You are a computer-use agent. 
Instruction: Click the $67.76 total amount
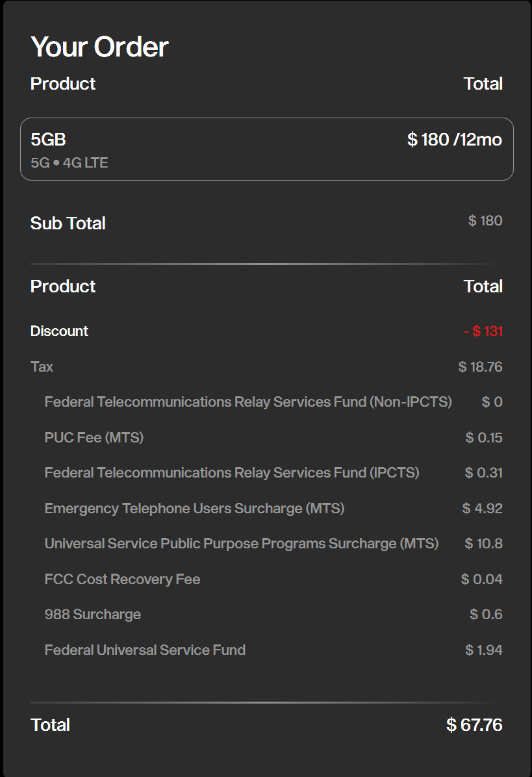474,725
